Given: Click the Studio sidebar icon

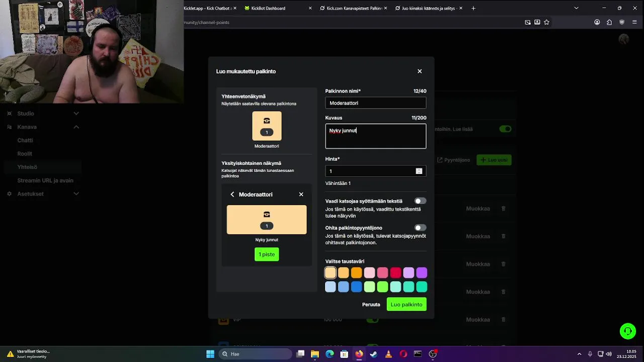Looking at the screenshot, I should click(9, 114).
